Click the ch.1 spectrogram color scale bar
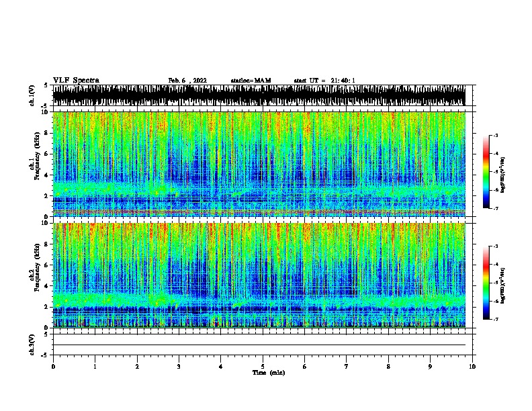 click(486, 172)
